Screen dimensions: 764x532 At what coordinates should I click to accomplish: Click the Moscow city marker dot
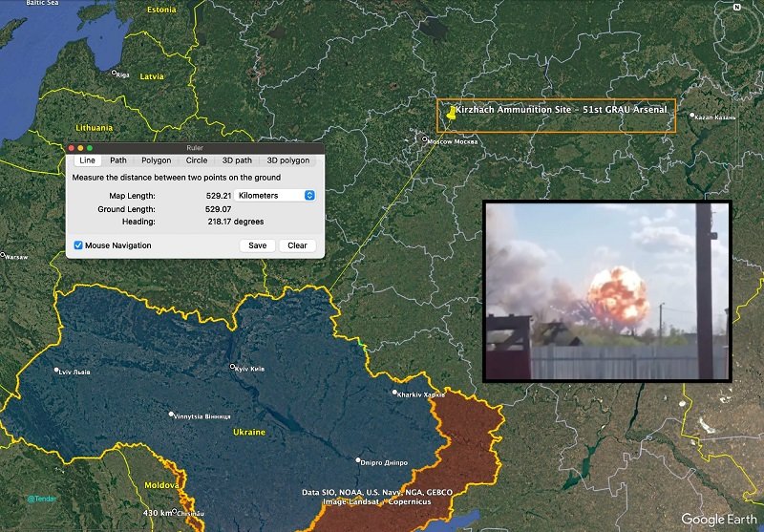click(x=425, y=139)
